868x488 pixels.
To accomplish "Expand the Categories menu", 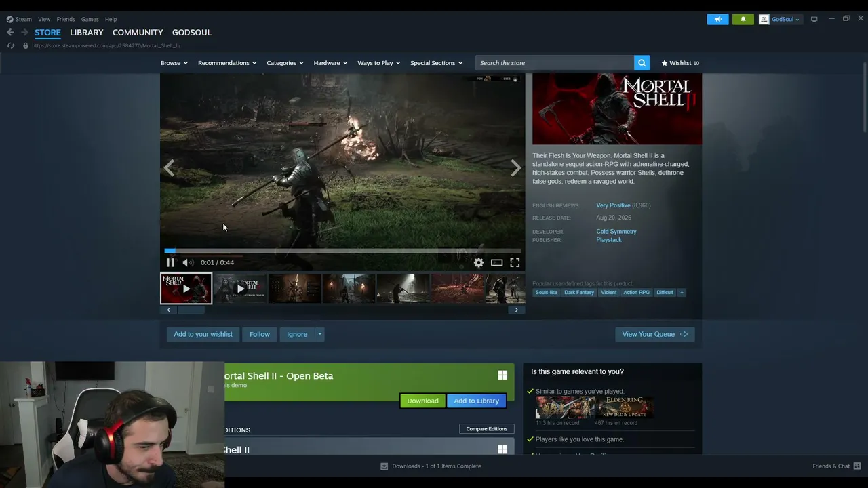I will coord(285,63).
